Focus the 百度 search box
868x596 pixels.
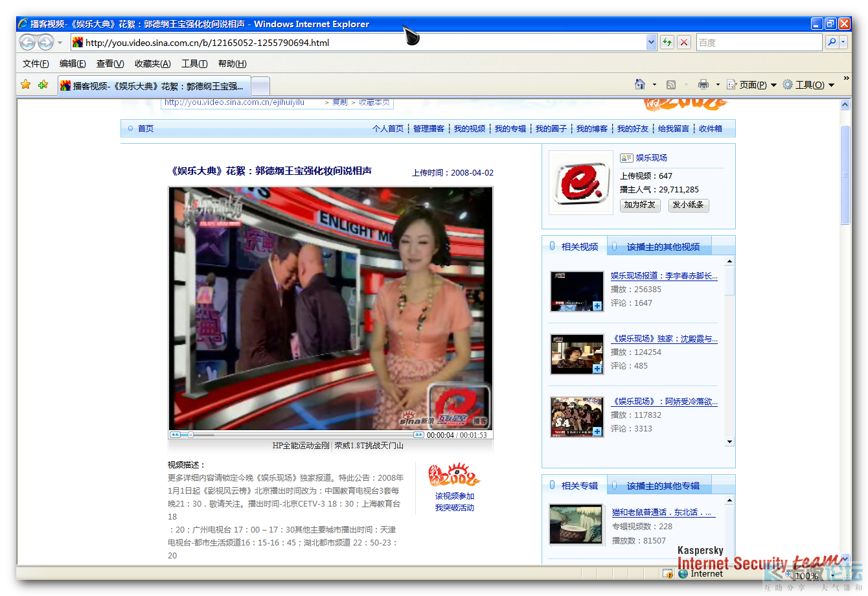[759, 43]
